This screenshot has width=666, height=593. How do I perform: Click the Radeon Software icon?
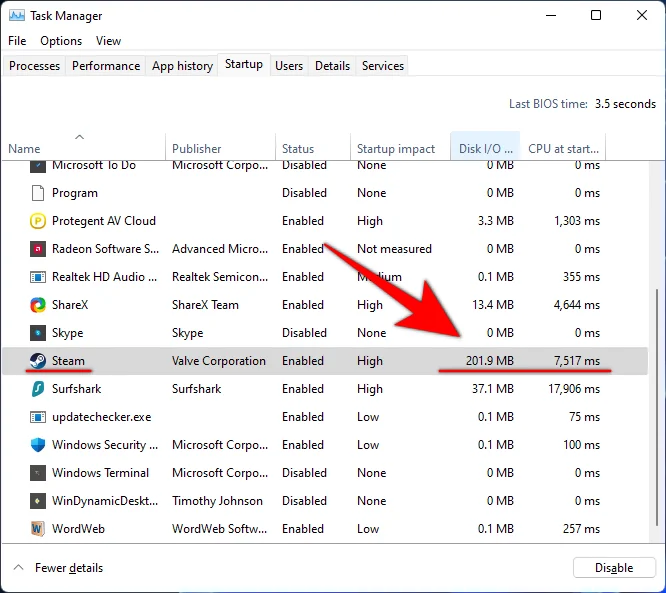[x=38, y=249]
